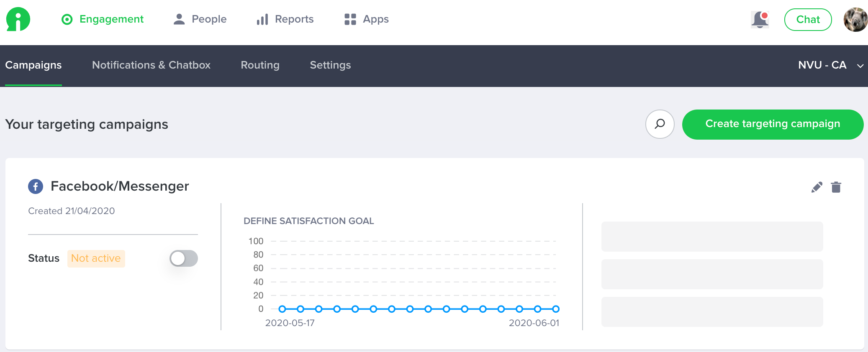868x352 pixels.
Task: Delete the Facebook/Messenger campaign with trash icon
Action: click(x=836, y=187)
